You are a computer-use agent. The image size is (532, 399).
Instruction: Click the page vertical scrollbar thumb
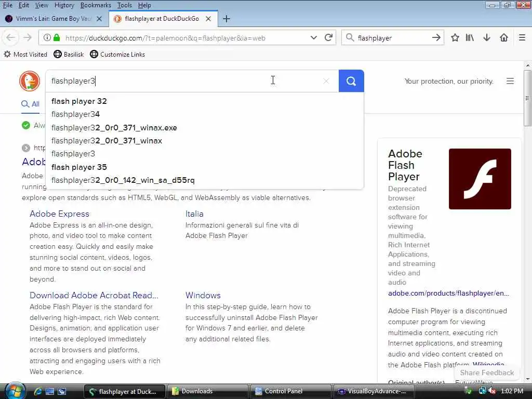(527, 98)
